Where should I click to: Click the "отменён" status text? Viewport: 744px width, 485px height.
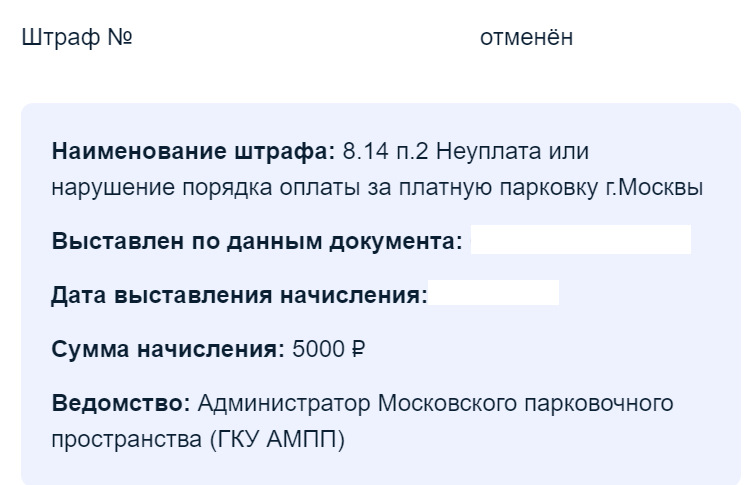point(526,38)
